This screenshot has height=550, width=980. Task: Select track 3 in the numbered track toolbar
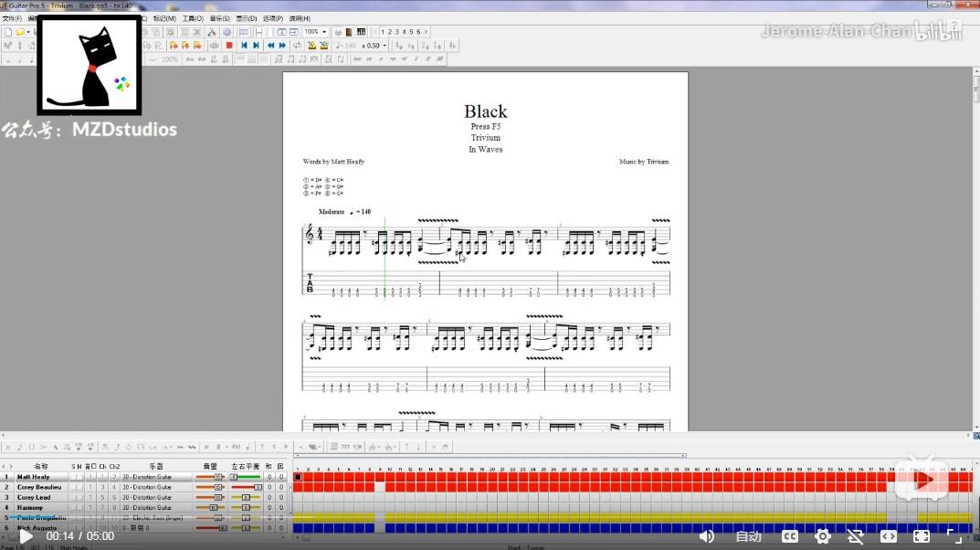point(396,32)
